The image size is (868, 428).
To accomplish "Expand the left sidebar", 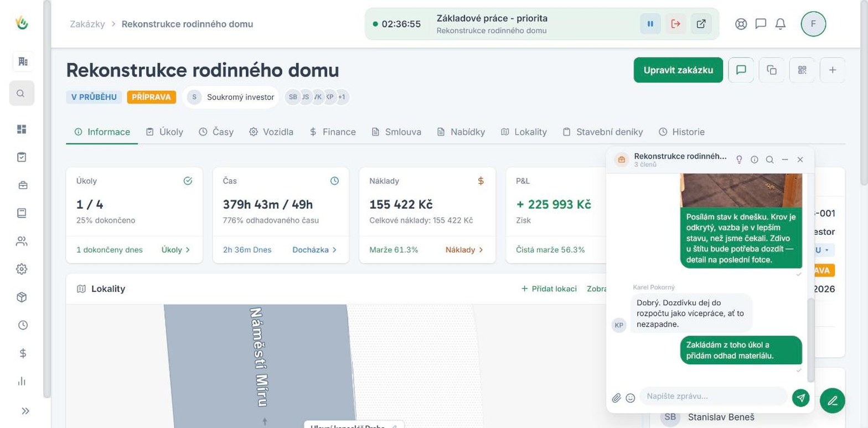I will 25,411.
